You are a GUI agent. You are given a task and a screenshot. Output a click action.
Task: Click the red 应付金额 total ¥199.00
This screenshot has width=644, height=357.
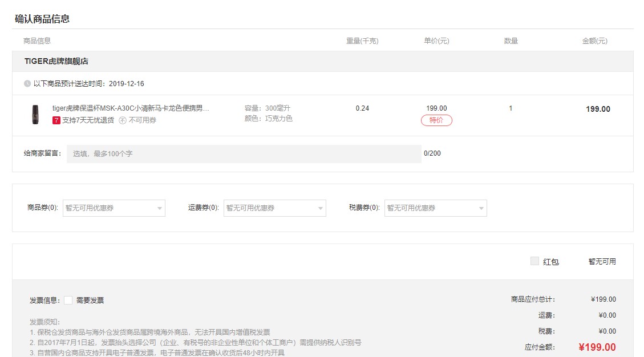pos(597,347)
